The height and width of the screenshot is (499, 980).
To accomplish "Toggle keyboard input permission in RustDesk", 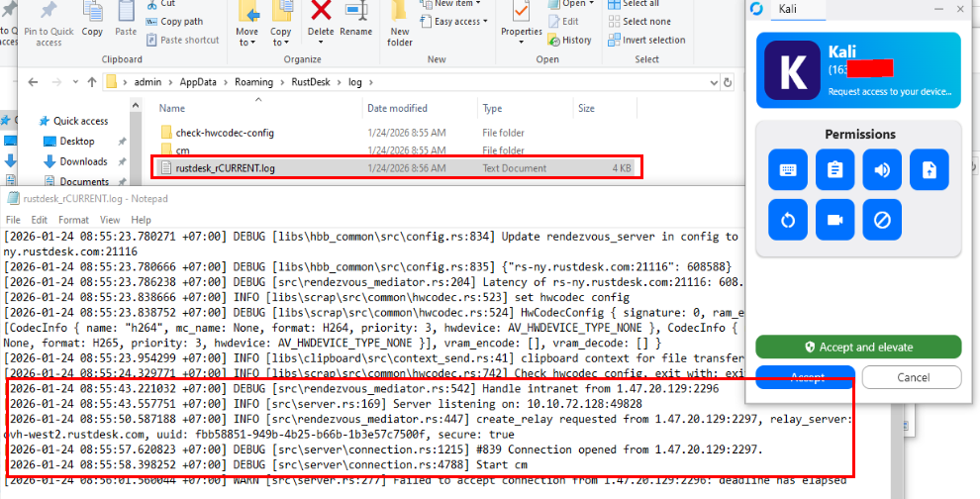I will click(x=788, y=169).
